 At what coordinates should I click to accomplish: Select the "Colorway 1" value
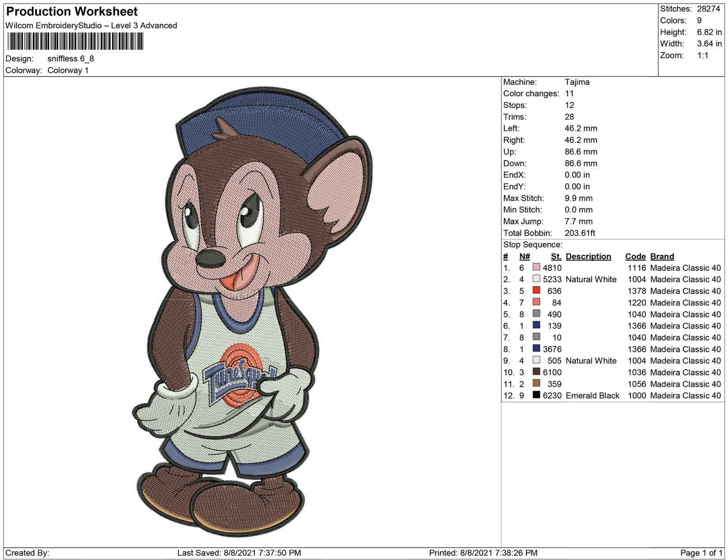pyautogui.click(x=68, y=71)
